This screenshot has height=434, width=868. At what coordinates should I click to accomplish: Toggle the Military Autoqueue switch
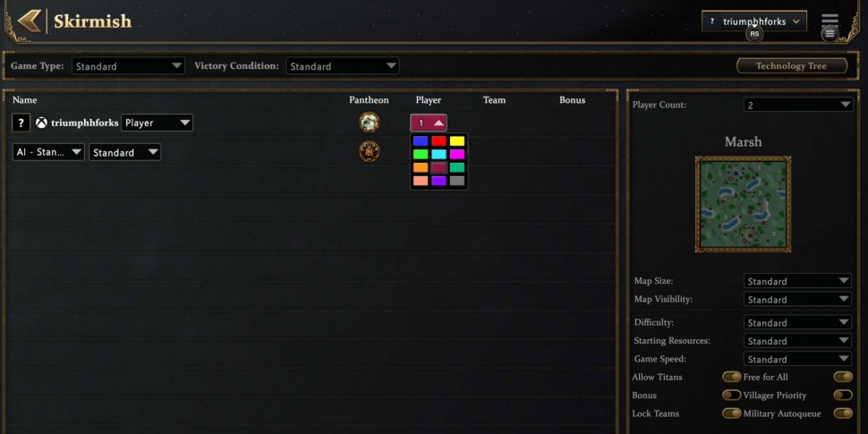tap(843, 413)
